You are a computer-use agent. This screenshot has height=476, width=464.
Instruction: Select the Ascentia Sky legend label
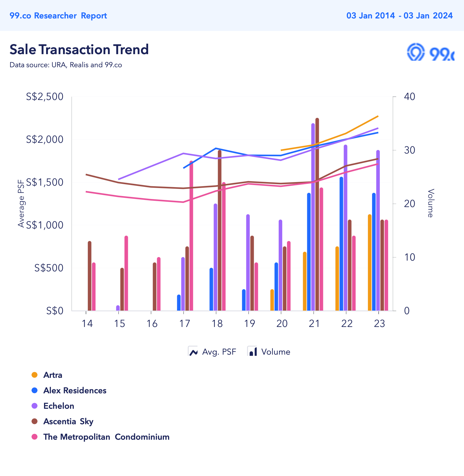[68, 421]
